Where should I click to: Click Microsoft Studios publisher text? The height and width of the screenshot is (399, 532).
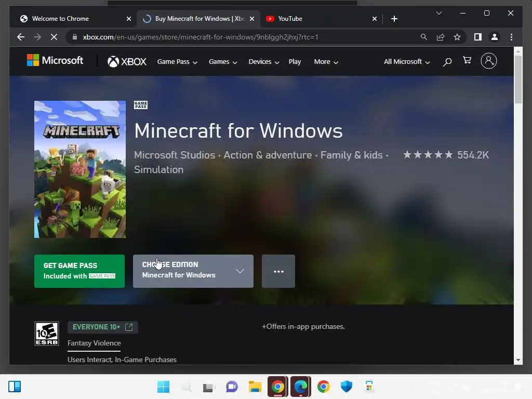(175, 155)
